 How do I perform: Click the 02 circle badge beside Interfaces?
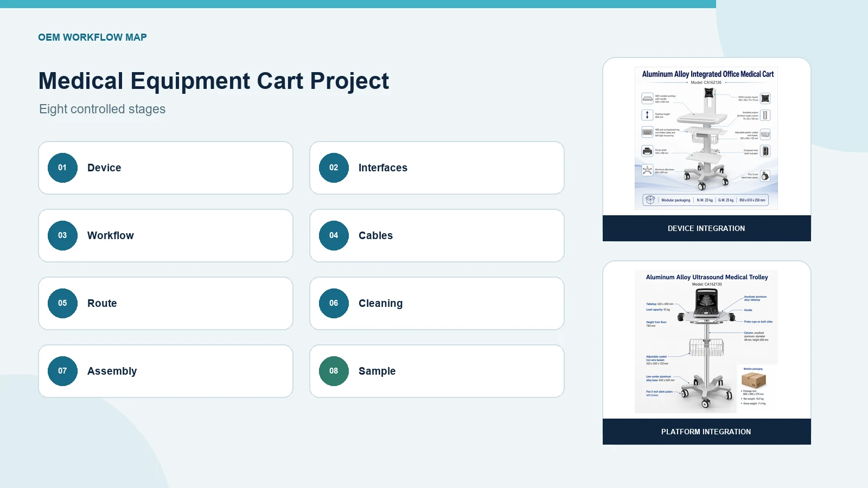[334, 168]
